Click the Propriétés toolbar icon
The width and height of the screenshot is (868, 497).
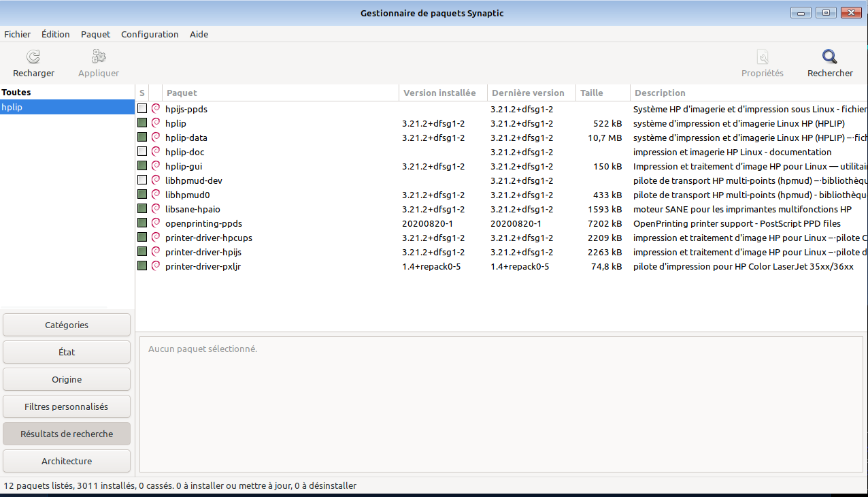(x=762, y=57)
